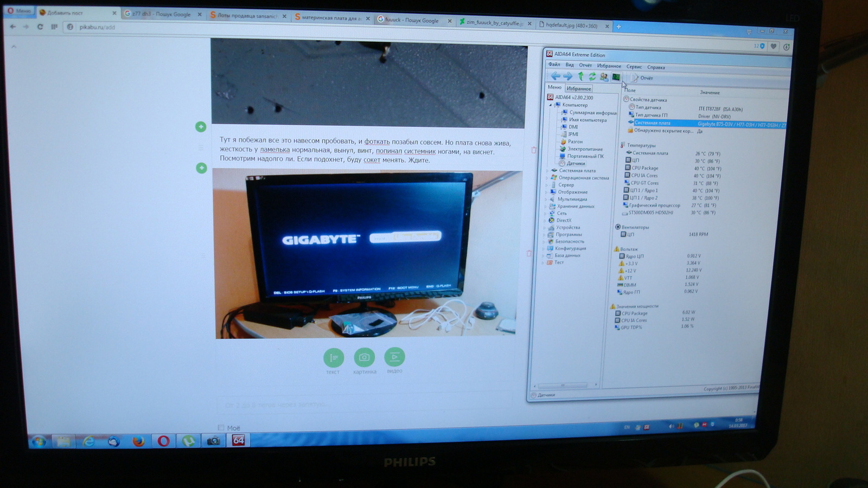
Task: Click the users icon in AIDA64 toolbar
Action: point(603,77)
